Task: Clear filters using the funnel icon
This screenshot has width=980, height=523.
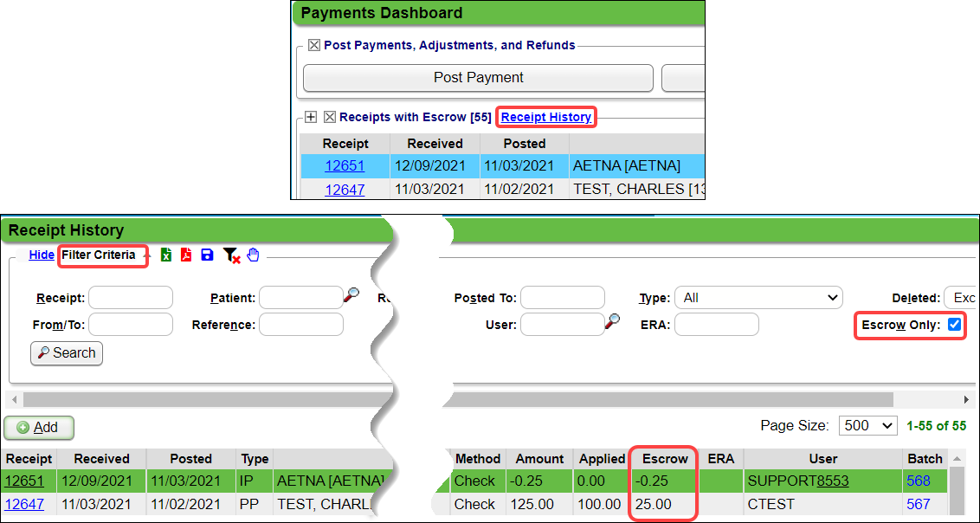Action: point(230,255)
